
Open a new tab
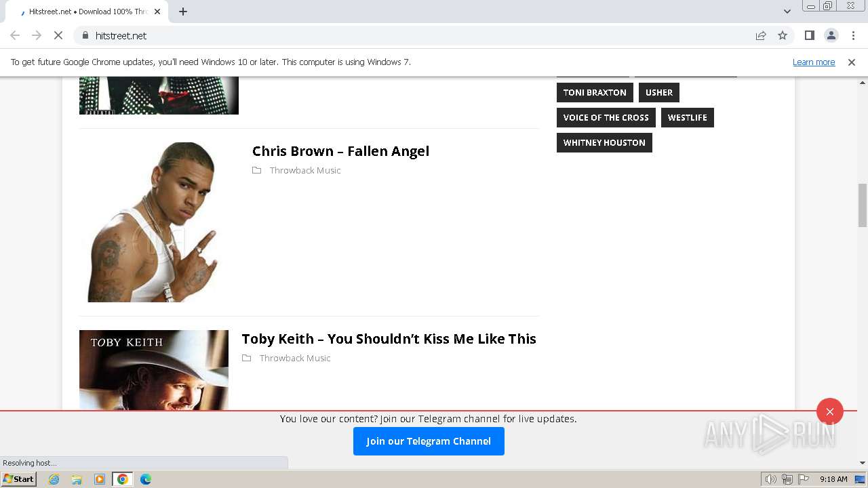point(183,12)
